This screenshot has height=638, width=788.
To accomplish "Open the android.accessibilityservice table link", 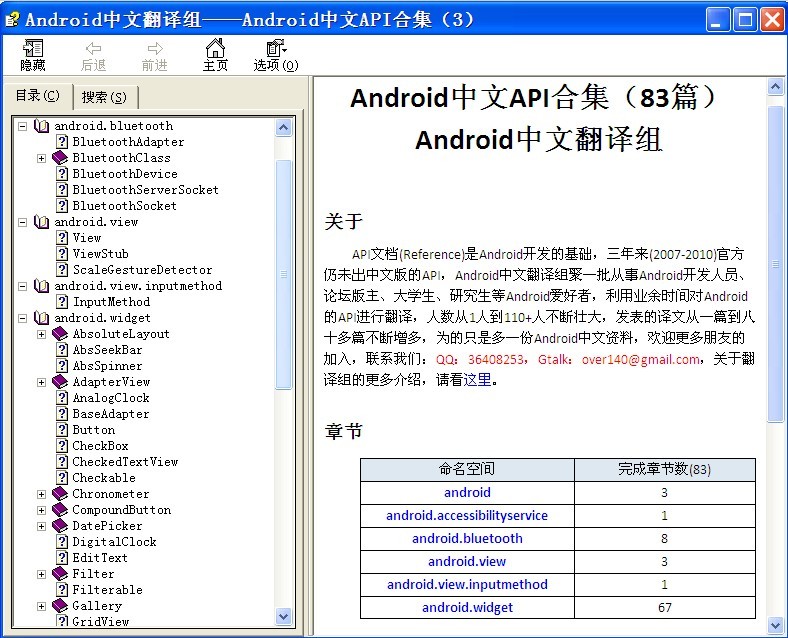I will click(x=467, y=515).
